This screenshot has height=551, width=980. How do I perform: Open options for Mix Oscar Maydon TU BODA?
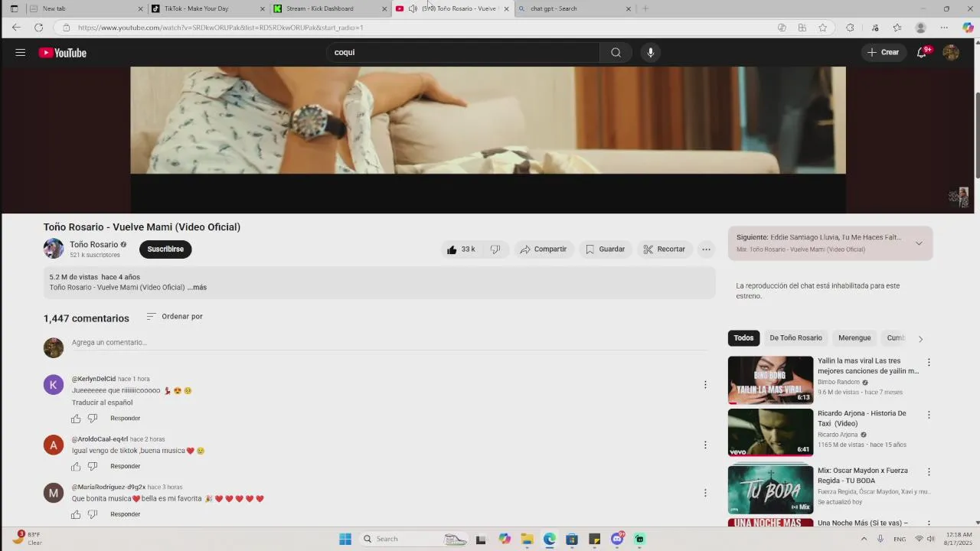click(x=929, y=472)
